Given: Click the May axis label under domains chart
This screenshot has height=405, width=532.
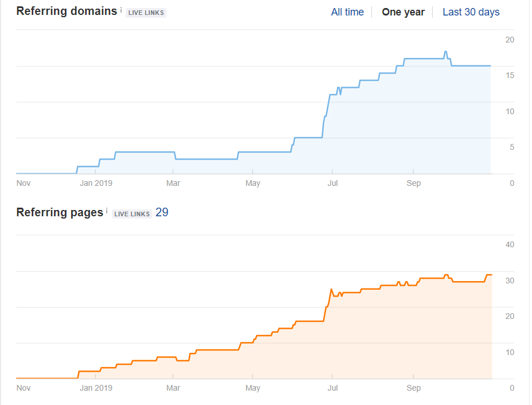Looking at the screenshot, I should point(253,183).
